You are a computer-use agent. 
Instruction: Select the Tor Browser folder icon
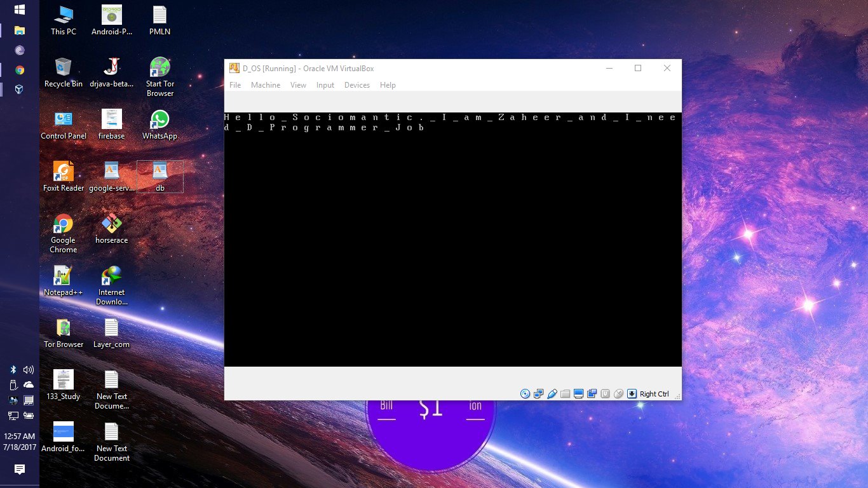[64, 333]
